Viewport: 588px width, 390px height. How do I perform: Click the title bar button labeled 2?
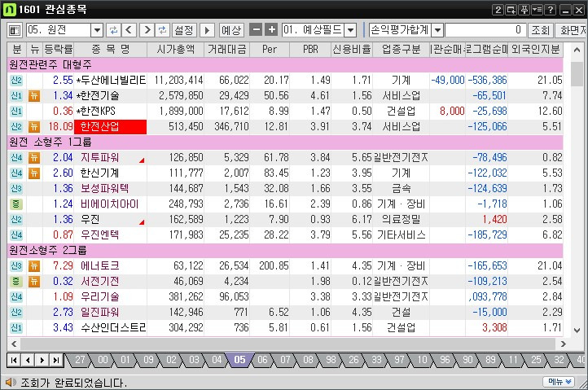pos(498,10)
